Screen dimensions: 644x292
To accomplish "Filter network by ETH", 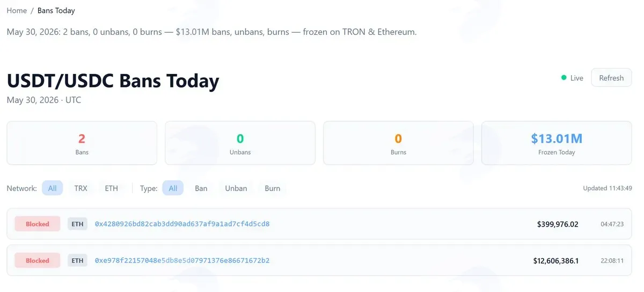I will point(111,188).
